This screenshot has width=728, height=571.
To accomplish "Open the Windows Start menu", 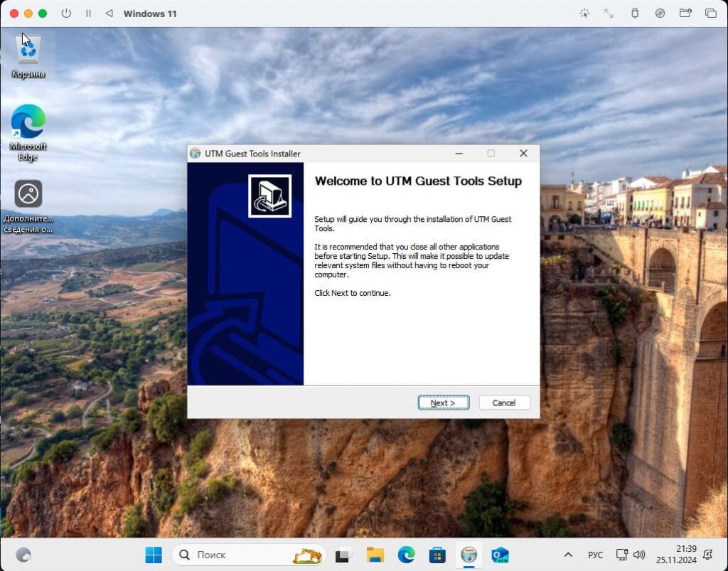I will click(x=154, y=555).
